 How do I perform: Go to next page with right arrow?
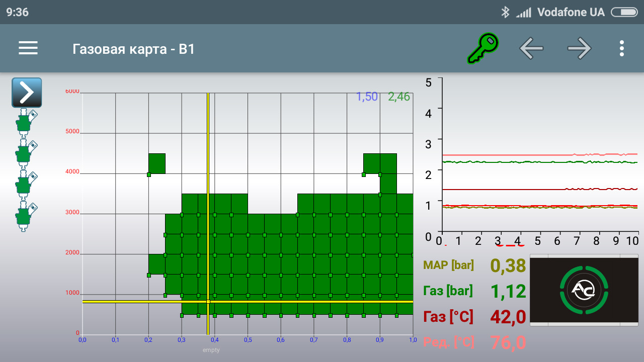pyautogui.click(x=579, y=48)
